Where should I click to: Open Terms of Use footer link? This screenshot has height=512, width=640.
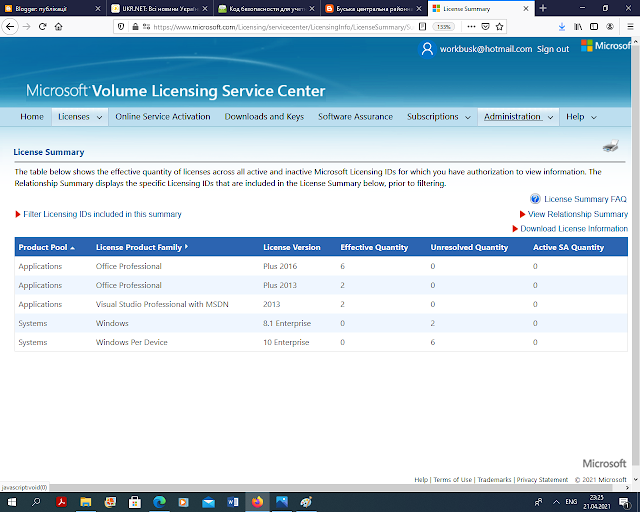[452, 479]
